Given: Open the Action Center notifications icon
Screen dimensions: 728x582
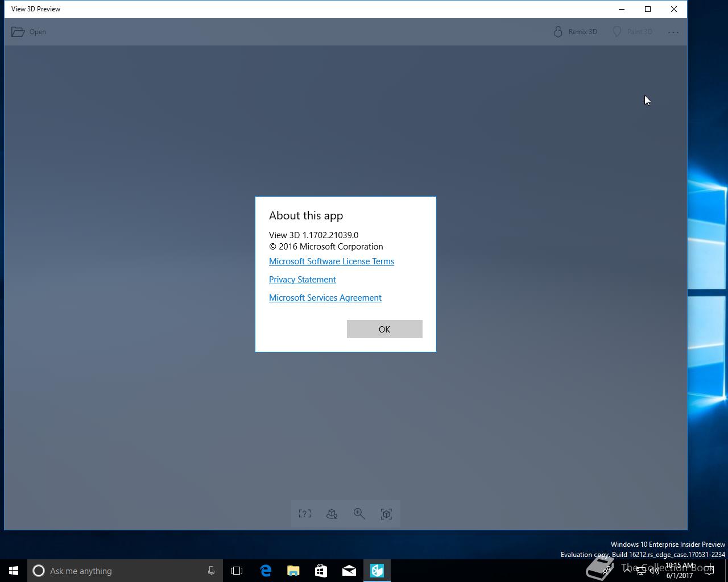Looking at the screenshot, I should pos(709,571).
